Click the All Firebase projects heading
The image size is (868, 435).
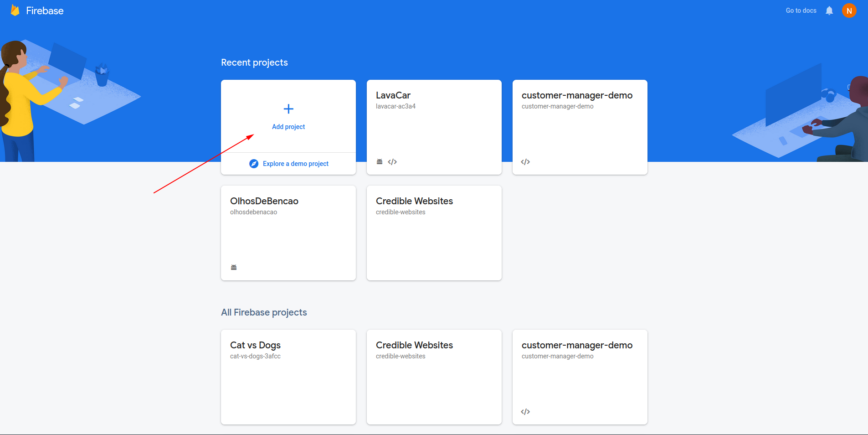[x=264, y=312]
